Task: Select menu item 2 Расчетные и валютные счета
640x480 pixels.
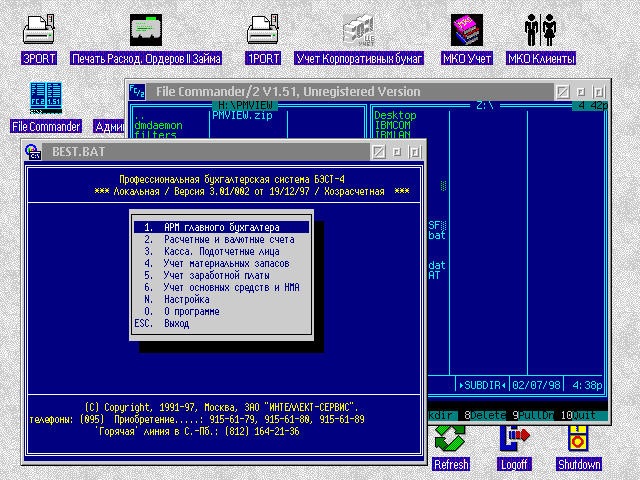Action: pyautogui.click(x=221, y=240)
